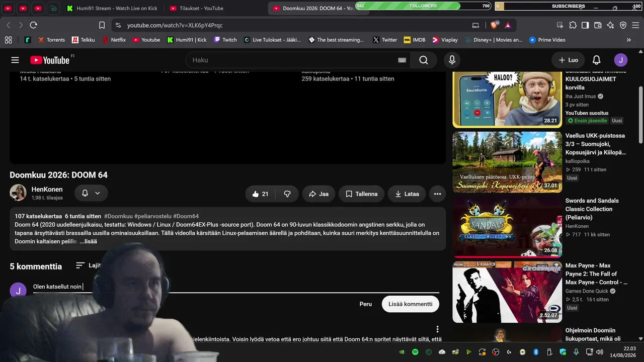Download video with Lataa button

(x=407, y=194)
